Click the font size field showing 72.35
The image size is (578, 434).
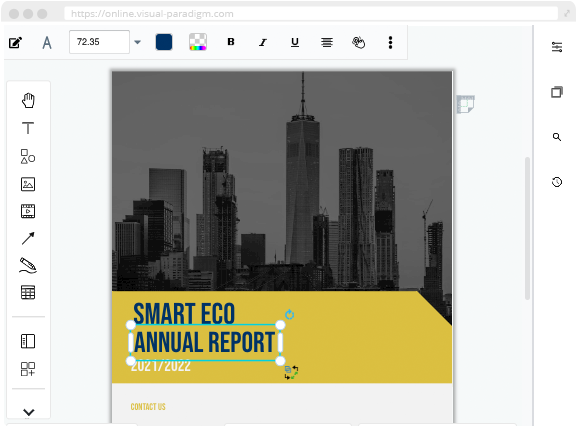click(x=99, y=42)
